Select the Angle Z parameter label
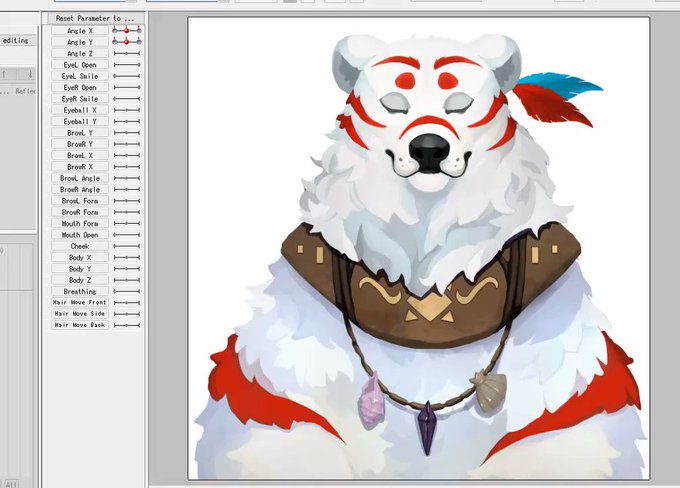The height and width of the screenshot is (488, 680). 80,53
